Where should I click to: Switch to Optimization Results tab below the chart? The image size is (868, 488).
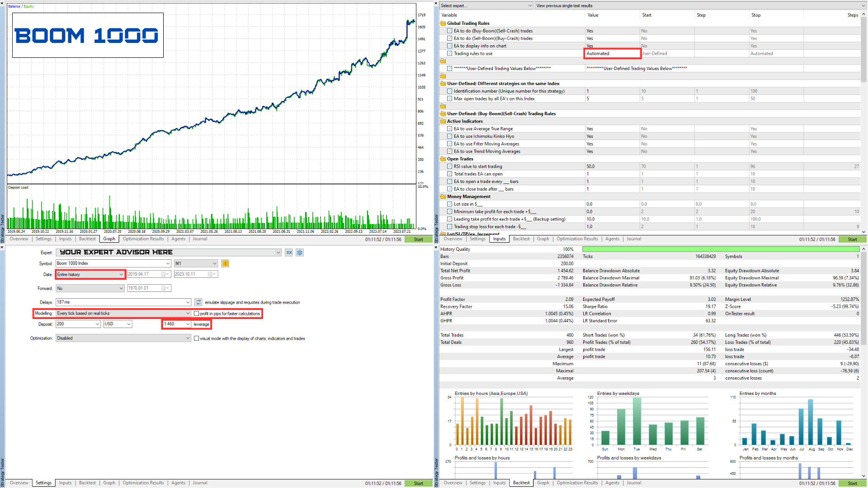click(x=143, y=239)
